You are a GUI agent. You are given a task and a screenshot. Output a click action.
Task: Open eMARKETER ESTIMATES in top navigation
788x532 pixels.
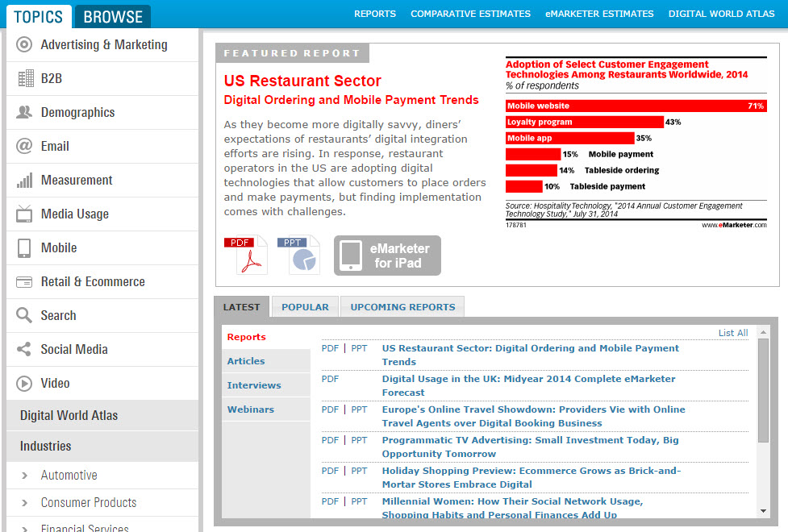[x=599, y=14]
